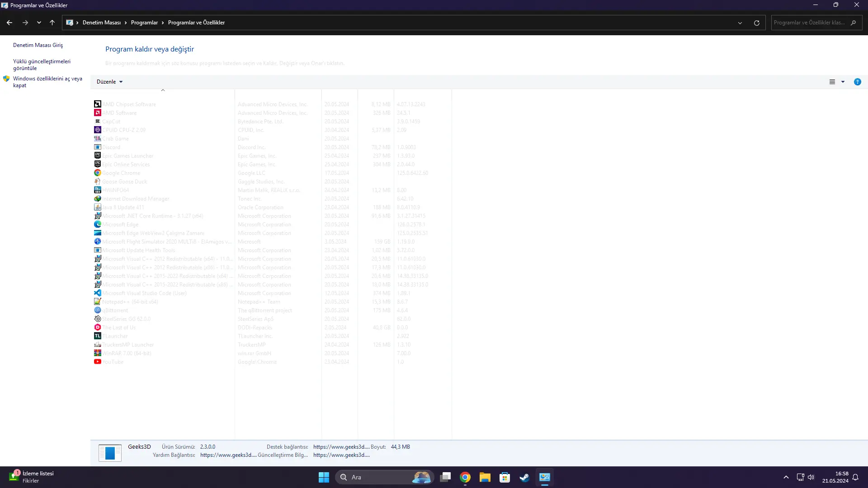868x488 pixels.
Task: Open the Düzenle dropdown menu
Action: coord(109,82)
